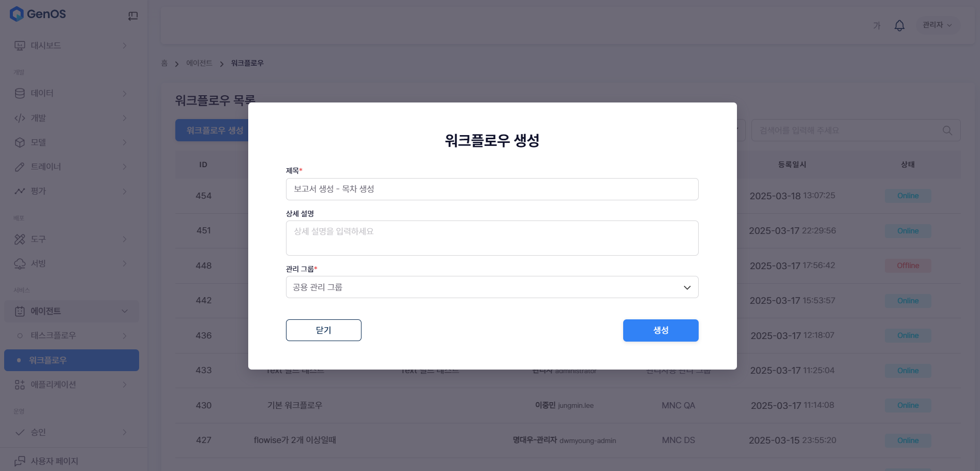Click the 상세 설명 text area
Image resolution: width=980 pixels, height=471 pixels.
pyautogui.click(x=492, y=238)
